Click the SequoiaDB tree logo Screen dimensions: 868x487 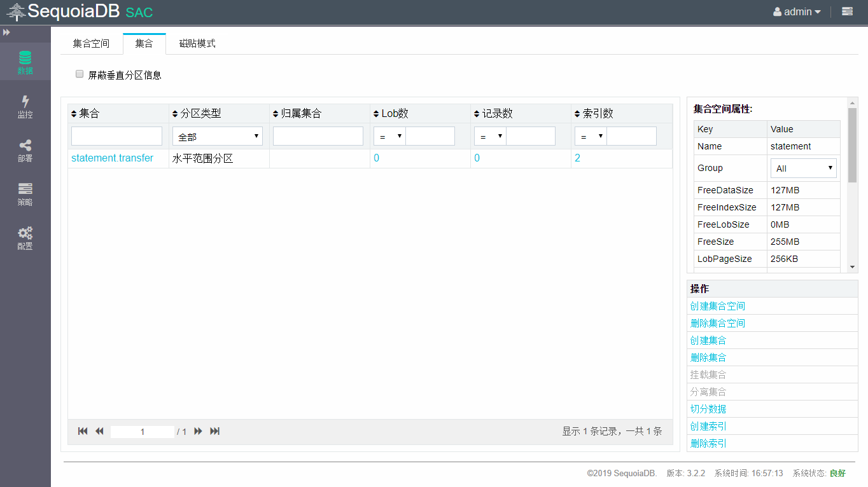[x=16, y=11]
